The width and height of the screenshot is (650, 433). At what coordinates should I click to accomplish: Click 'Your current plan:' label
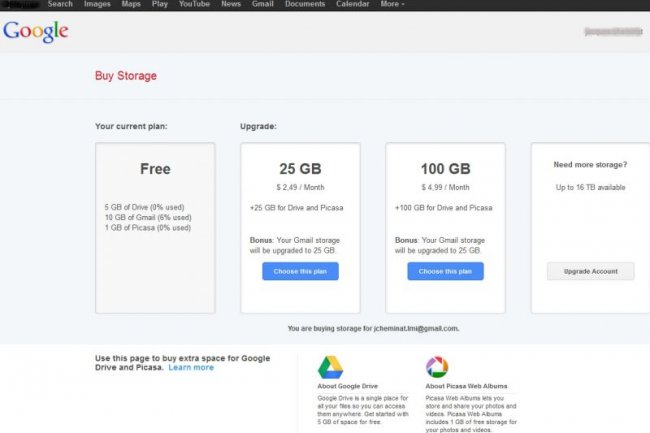(131, 126)
